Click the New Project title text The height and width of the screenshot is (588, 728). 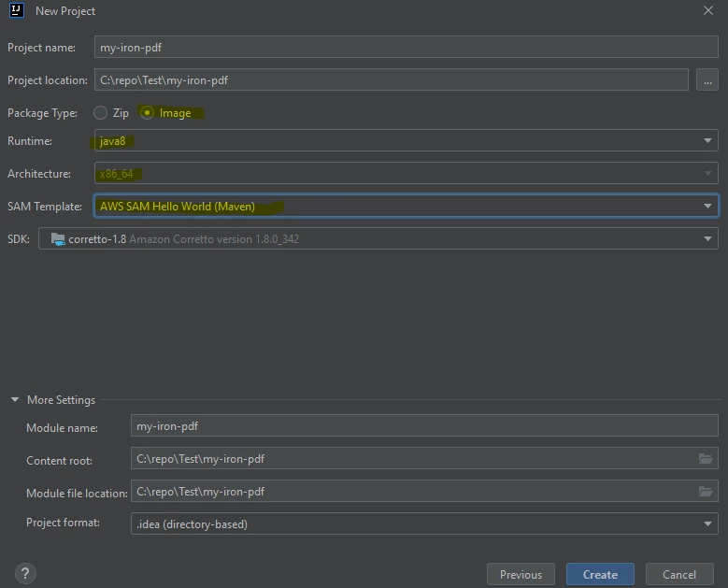pos(65,10)
